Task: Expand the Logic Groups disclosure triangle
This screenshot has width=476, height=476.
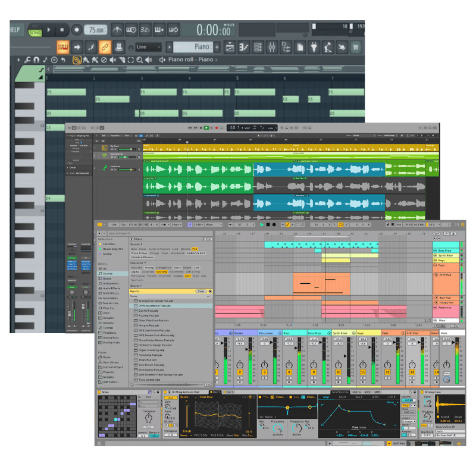Action: click(67, 168)
